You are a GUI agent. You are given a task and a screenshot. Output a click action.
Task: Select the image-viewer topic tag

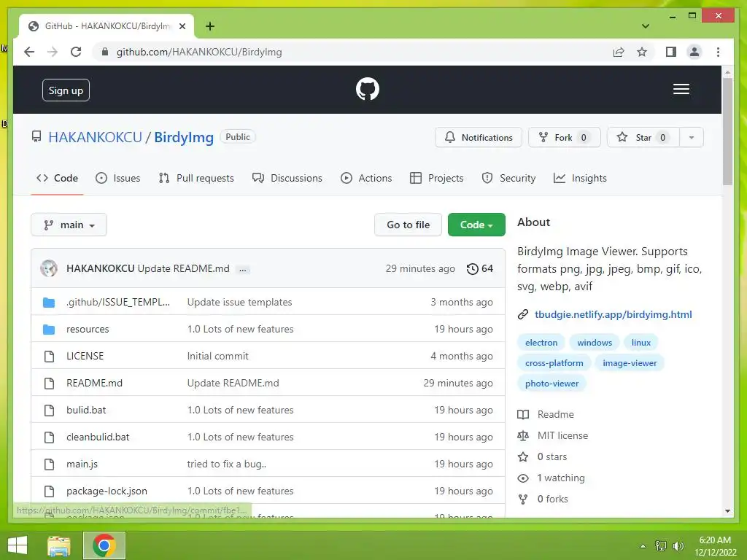point(630,363)
